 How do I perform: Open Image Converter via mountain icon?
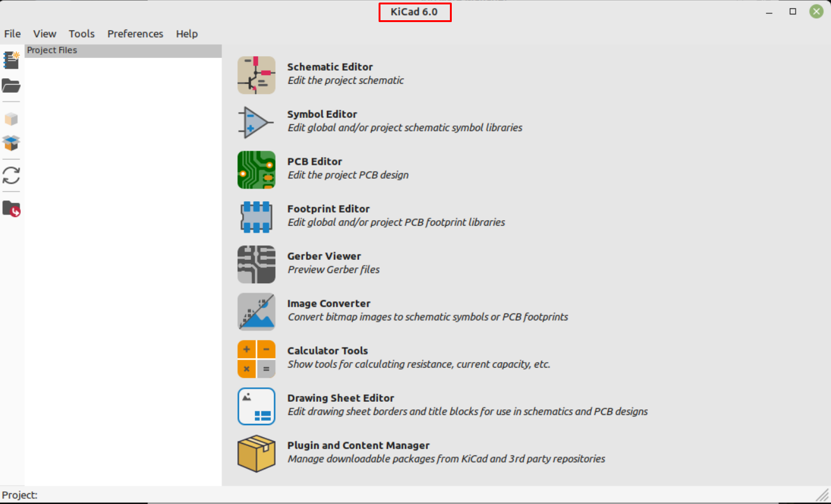coord(256,312)
